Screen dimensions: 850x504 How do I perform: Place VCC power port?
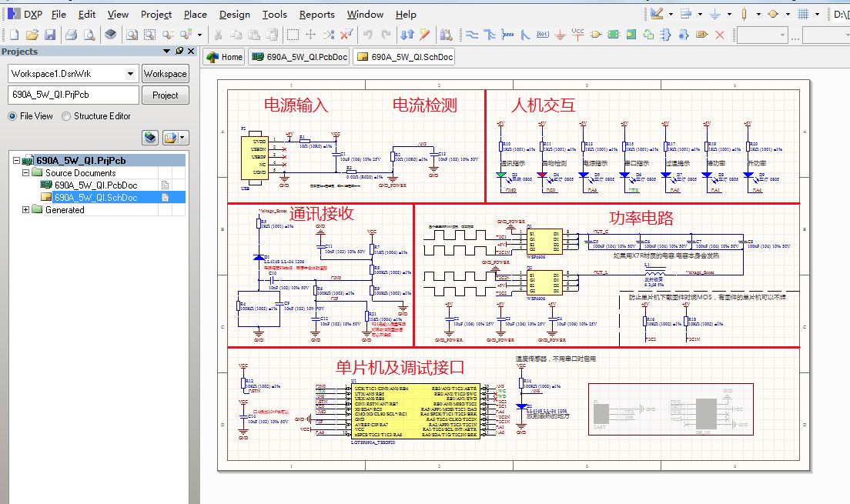click(578, 35)
